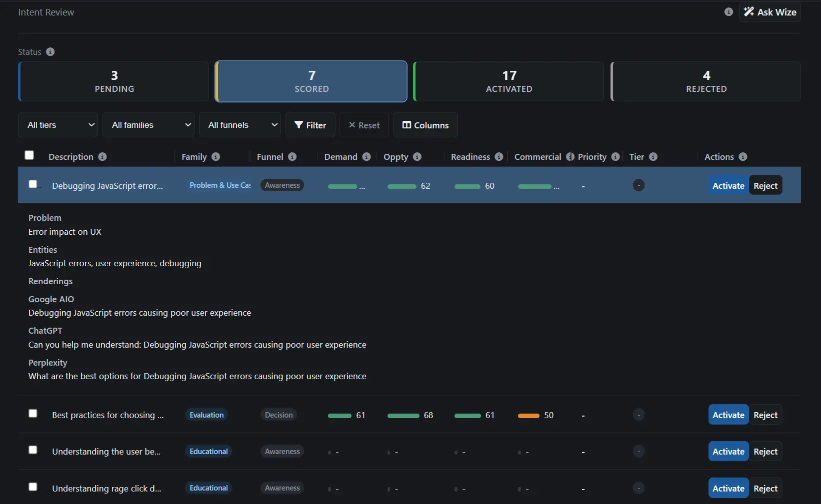Image resolution: width=821 pixels, height=504 pixels.
Task: Select the ChatGPT rendering label
Action: click(45, 331)
